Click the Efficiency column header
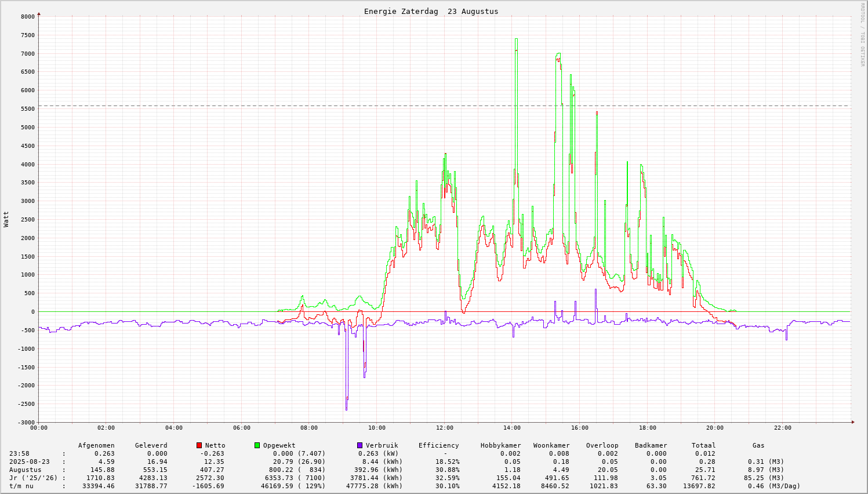The width and height of the screenshot is (868, 494). [x=438, y=445]
